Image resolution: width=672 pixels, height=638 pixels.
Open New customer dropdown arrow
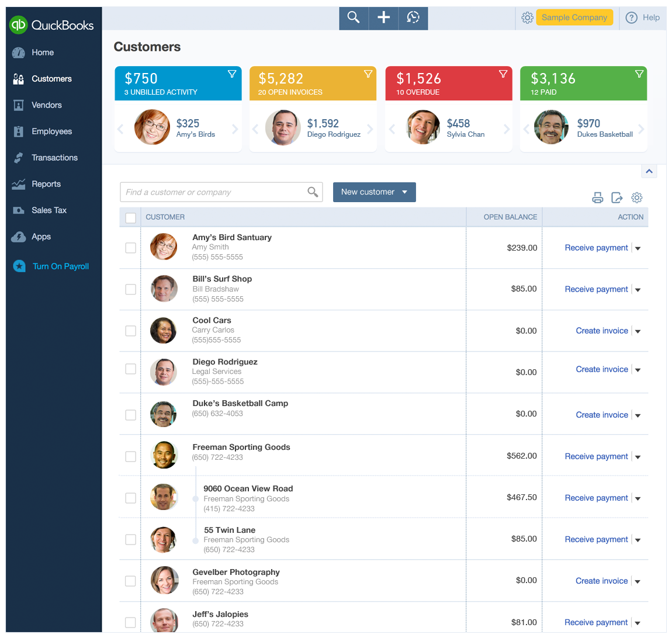(x=404, y=192)
